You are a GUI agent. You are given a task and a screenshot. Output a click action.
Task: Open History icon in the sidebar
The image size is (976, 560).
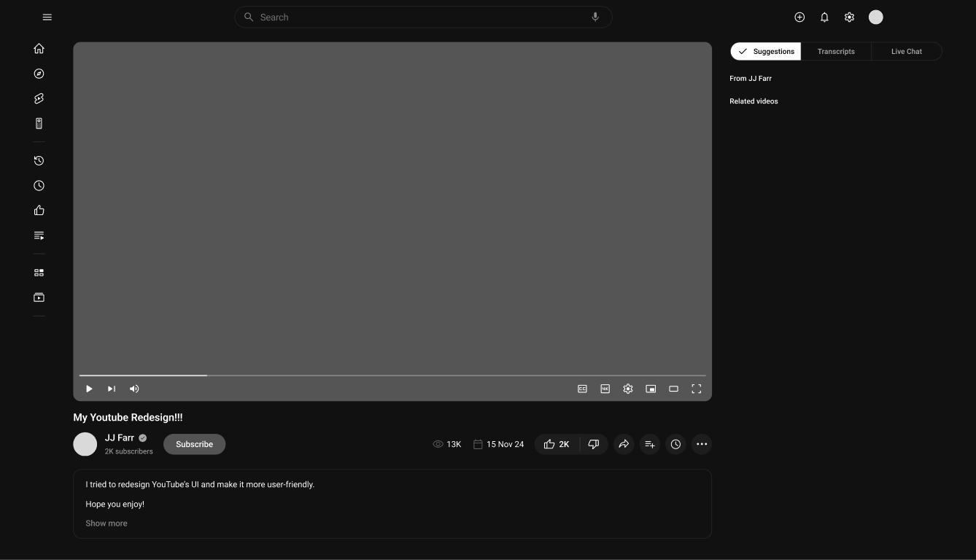39,160
